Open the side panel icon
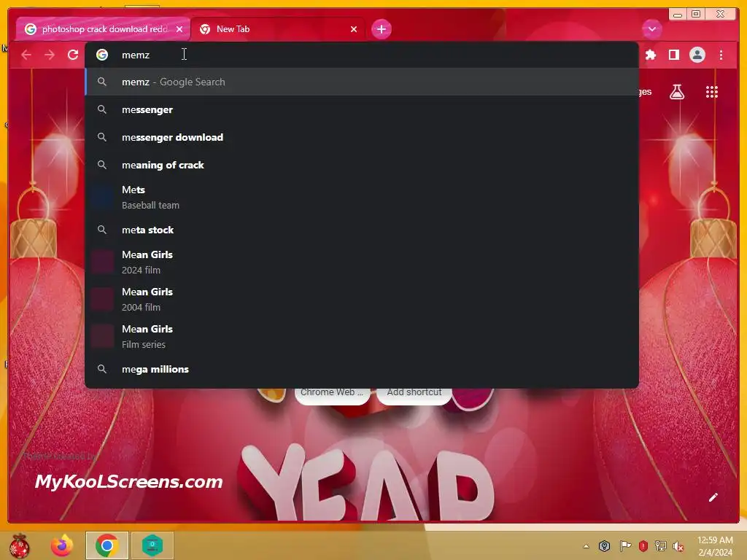This screenshot has height=560, width=747. tap(673, 55)
